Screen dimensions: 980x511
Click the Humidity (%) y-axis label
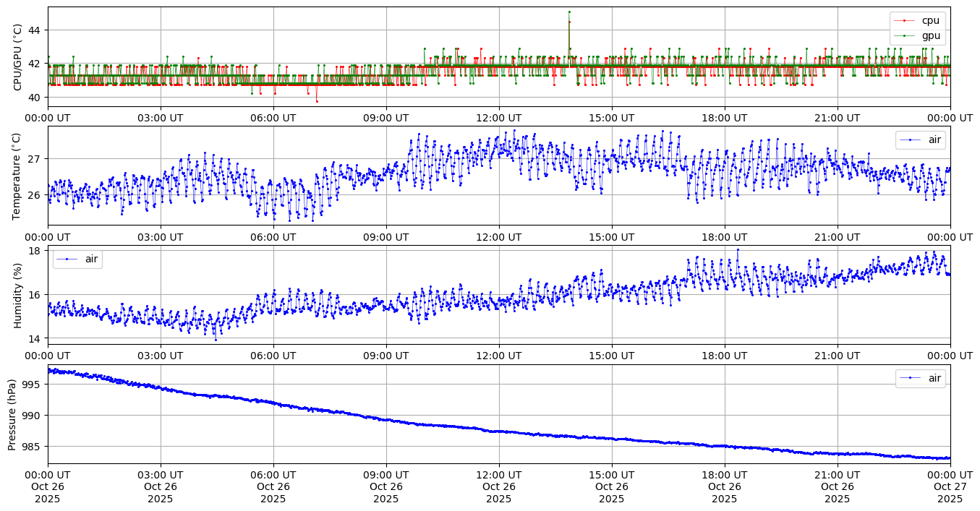tap(18, 295)
